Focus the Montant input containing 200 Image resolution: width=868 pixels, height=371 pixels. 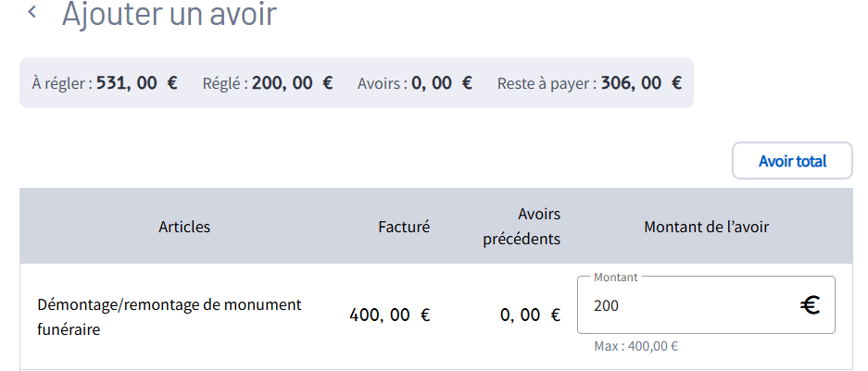pyautogui.click(x=686, y=305)
